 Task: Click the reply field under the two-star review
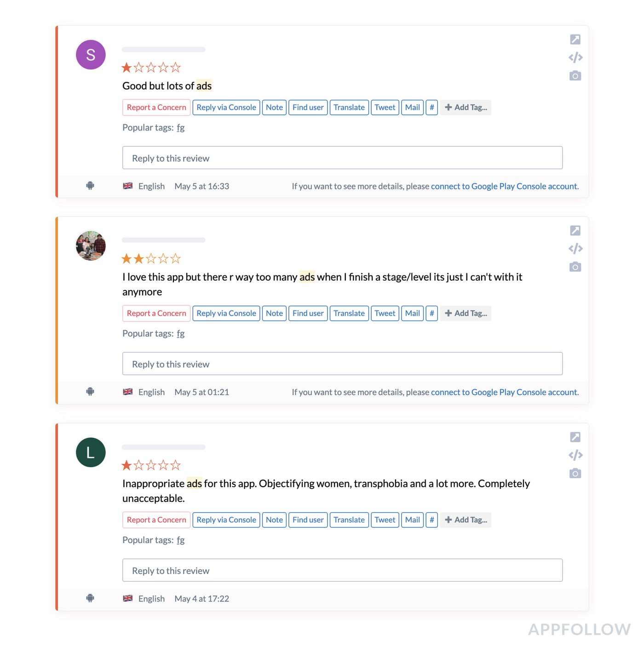[x=342, y=364]
